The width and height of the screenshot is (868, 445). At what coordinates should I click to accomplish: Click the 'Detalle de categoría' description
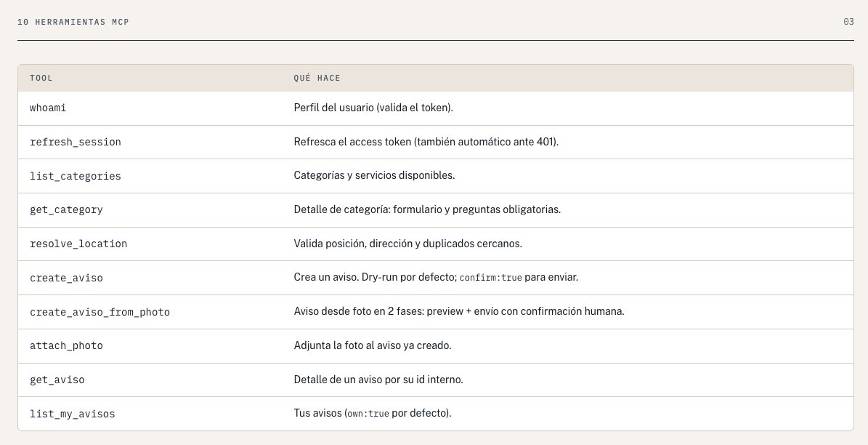(x=427, y=210)
